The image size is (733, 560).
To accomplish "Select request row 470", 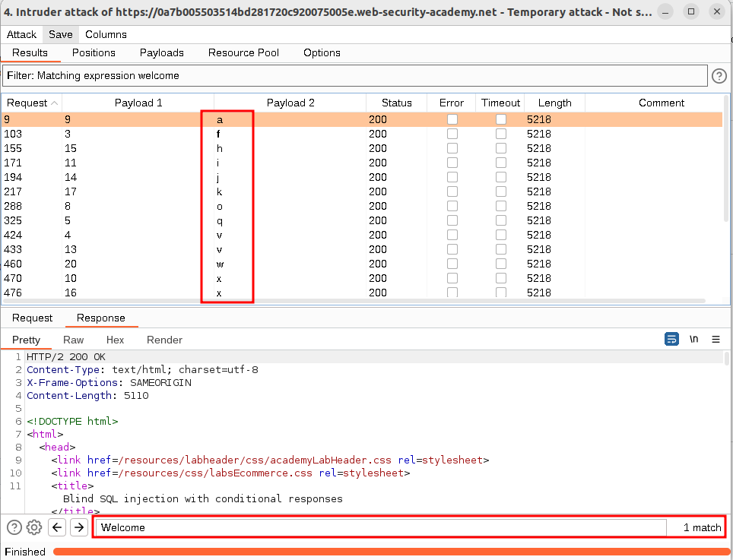I will [362, 279].
